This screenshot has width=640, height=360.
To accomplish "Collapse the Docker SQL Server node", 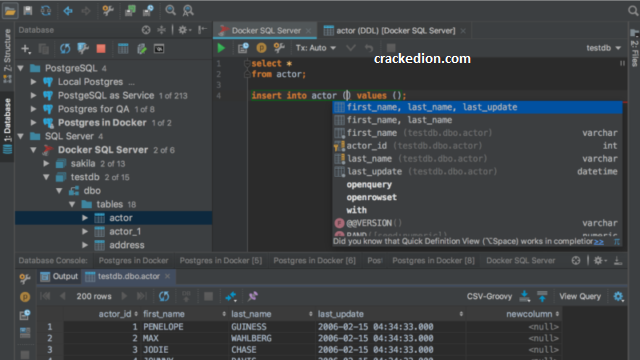I will (x=33, y=150).
